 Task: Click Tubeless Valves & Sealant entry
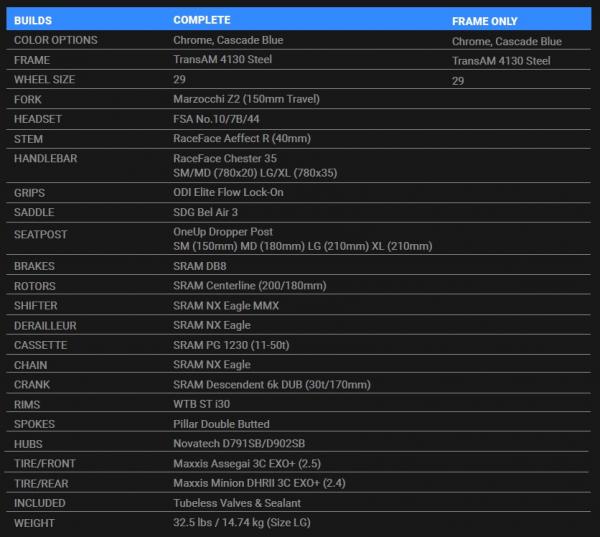click(236, 503)
